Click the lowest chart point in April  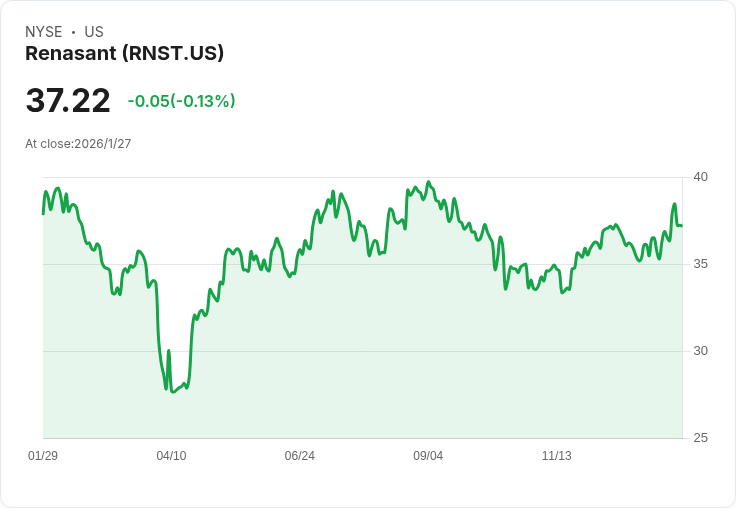173,392
